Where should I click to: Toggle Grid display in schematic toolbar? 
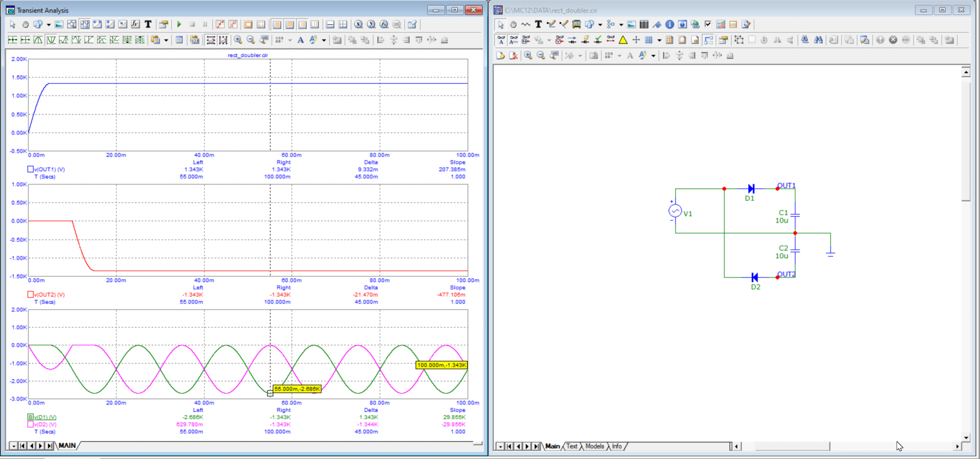coord(649,40)
